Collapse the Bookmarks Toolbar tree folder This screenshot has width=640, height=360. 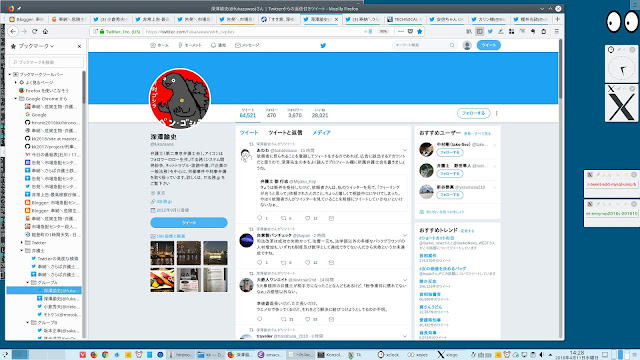tap(10, 74)
